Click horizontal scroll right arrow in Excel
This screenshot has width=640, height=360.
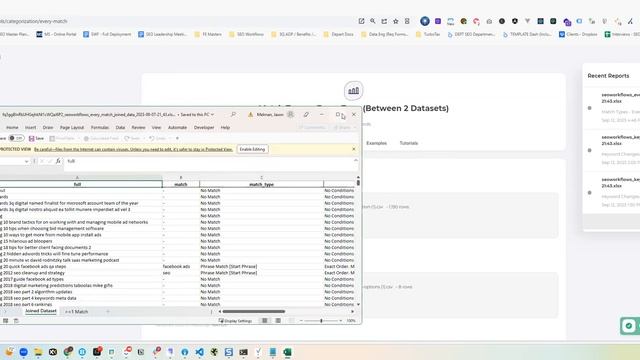tap(353, 311)
